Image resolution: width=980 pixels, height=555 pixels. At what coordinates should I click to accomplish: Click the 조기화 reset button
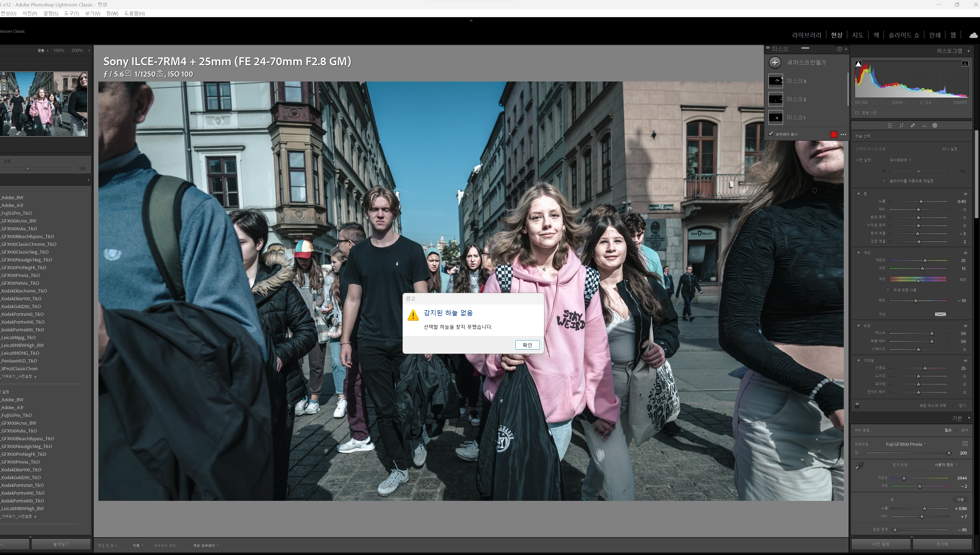[x=942, y=544]
